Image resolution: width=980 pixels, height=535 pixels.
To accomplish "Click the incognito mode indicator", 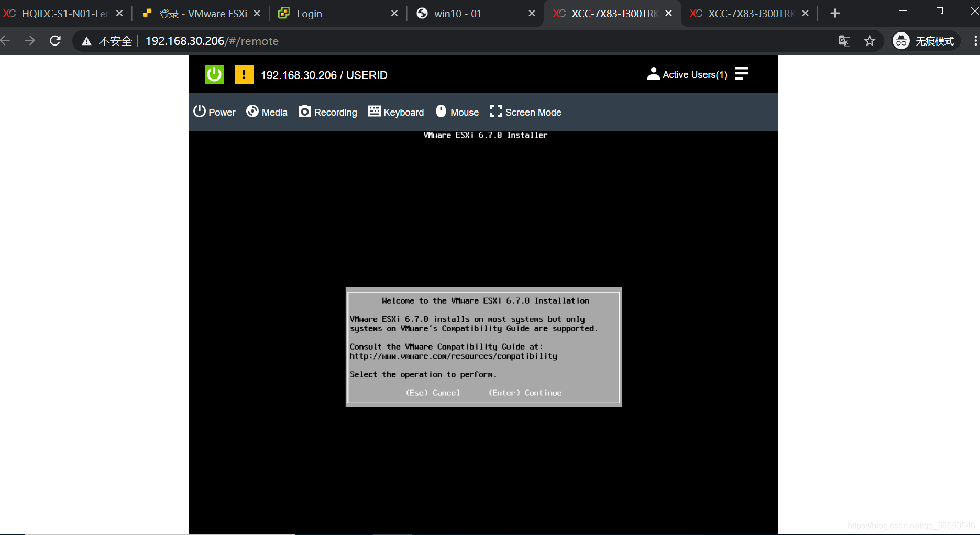I will [926, 41].
